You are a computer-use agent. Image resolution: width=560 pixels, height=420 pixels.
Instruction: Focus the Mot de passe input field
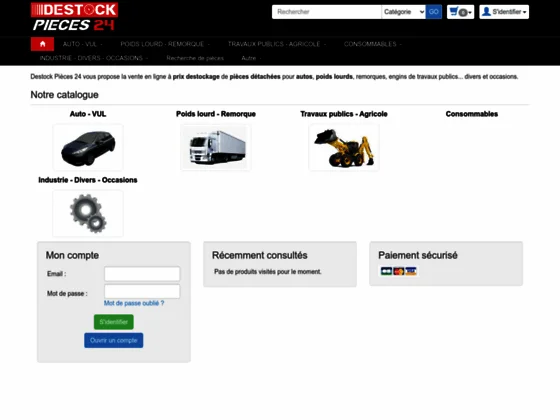(x=142, y=291)
